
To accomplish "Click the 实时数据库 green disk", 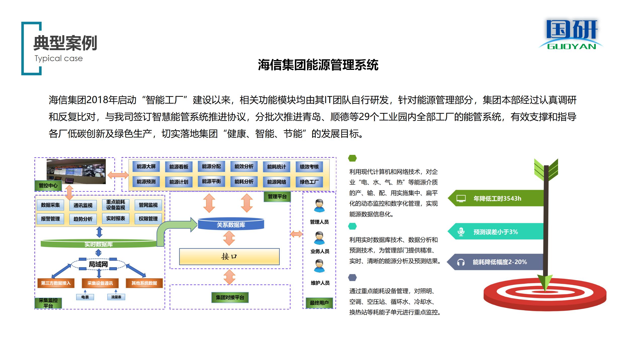I will pyautogui.click(x=99, y=244).
